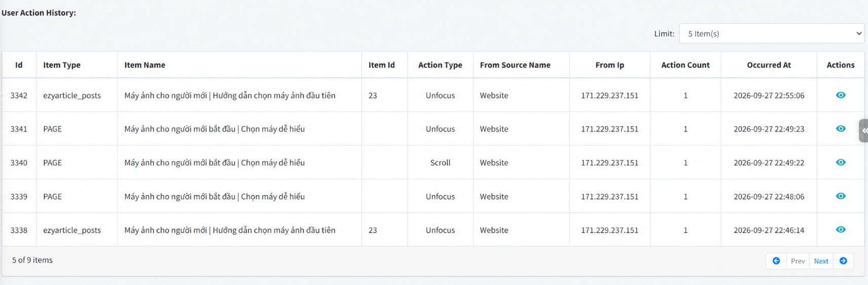The width and height of the screenshot is (868, 285).
Task: Click the Scroll action type cell
Action: click(440, 163)
